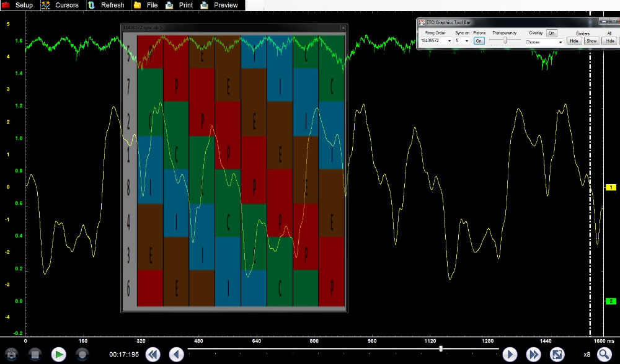
Task: Adjust the Transparency slider handle
Action: point(506,40)
